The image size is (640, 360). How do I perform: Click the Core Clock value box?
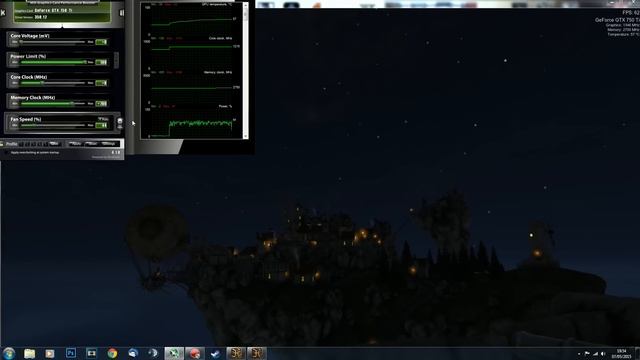[x=101, y=83]
